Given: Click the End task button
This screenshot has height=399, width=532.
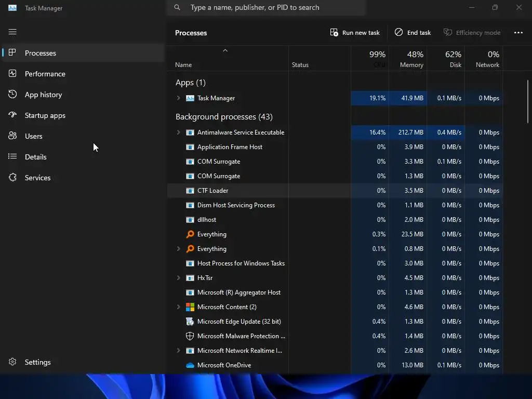Looking at the screenshot, I should pyautogui.click(x=413, y=33).
